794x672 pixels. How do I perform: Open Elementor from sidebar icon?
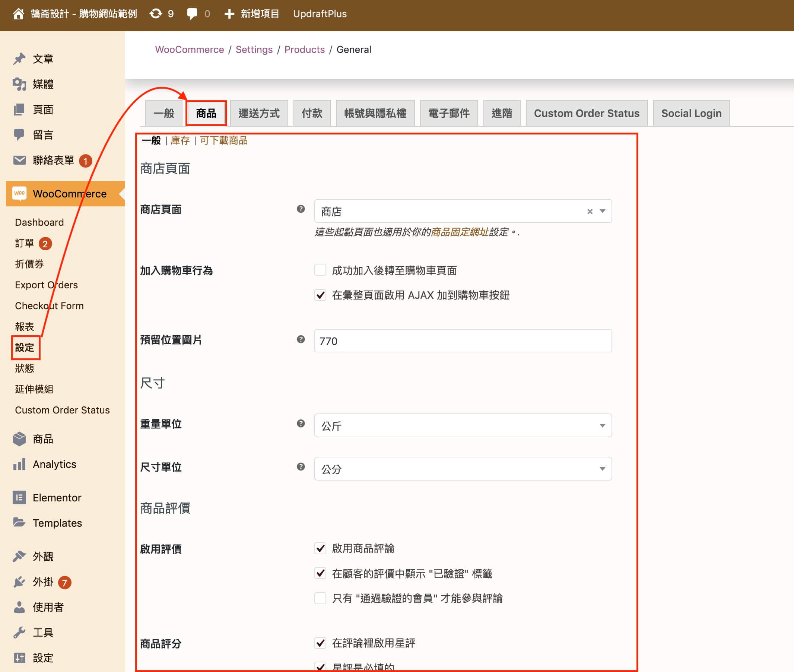point(19,498)
